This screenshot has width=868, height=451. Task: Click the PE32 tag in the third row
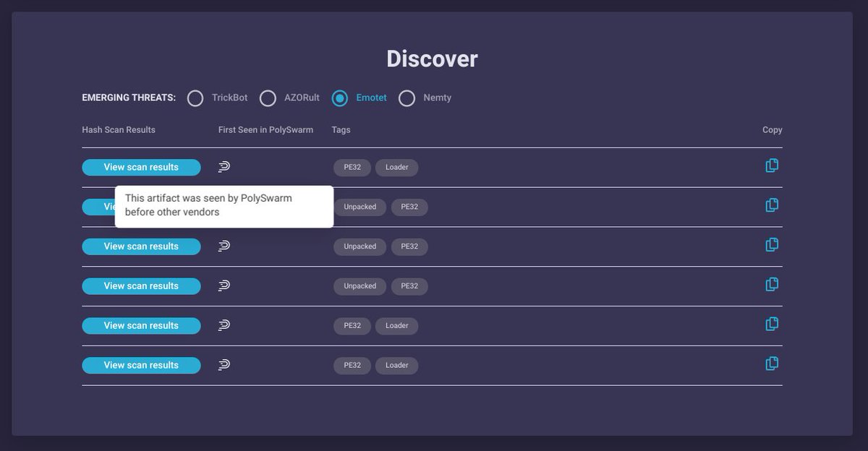pyautogui.click(x=409, y=247)
